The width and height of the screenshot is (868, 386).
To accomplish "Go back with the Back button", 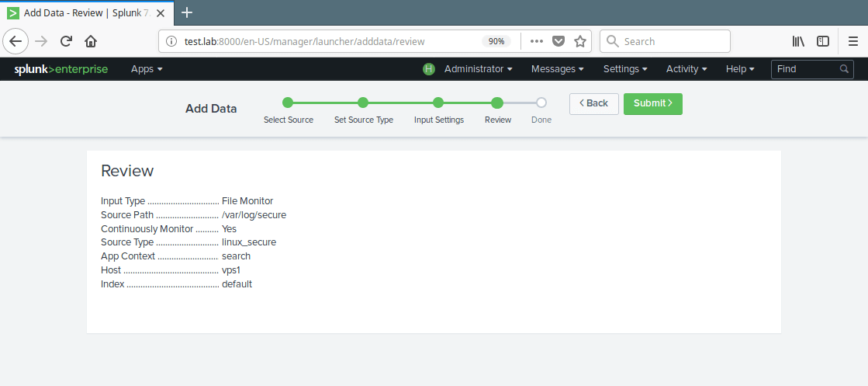I will point(593,103).
